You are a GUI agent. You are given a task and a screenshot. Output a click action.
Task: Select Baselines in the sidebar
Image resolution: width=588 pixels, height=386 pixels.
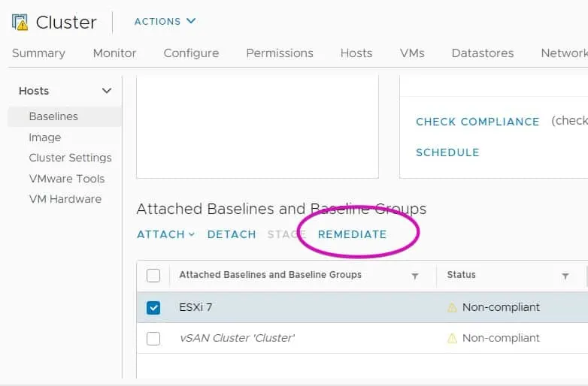click(x=65, y=116)
